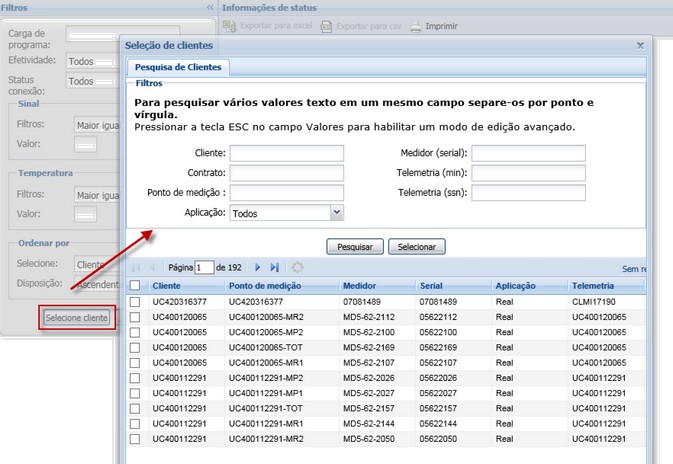Click the Imprimir printer icon
The image size is (673, 464).
(416, 26)
